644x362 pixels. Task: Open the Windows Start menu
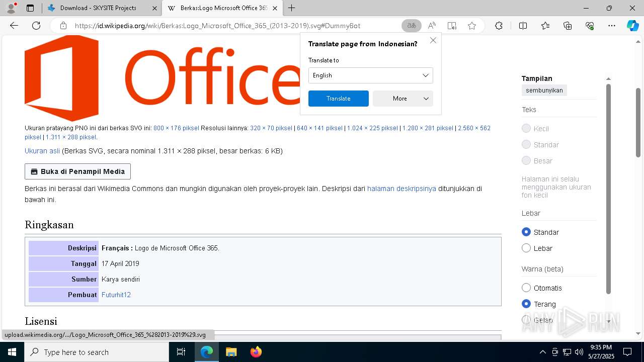click(12, 352)
